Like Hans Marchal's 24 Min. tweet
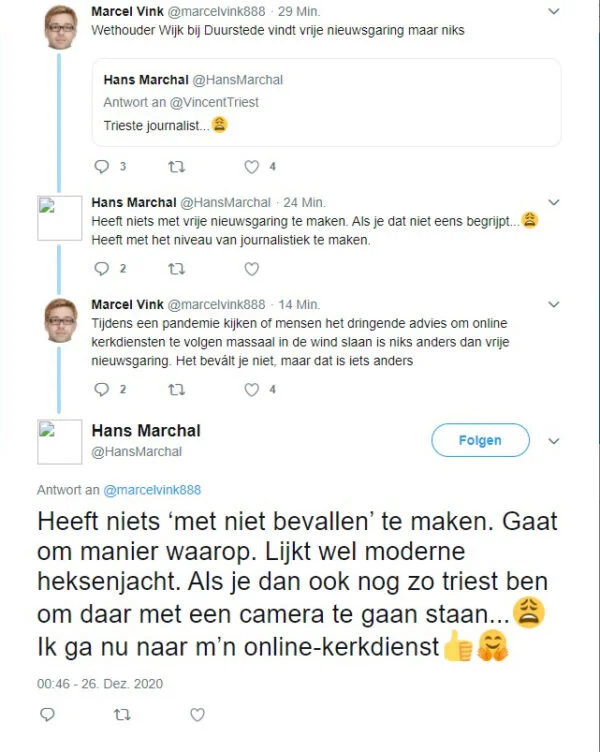This screenshot has height=752, width=600. [x=252, y=268]
